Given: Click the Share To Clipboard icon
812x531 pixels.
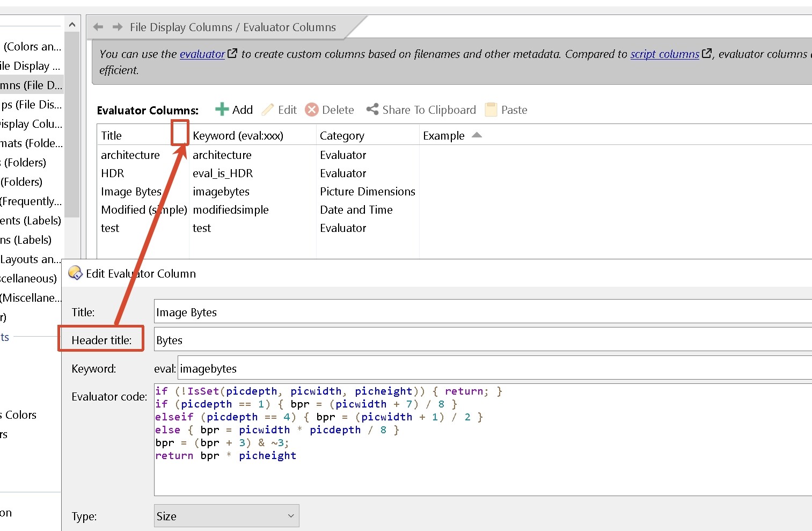Looking at the screenshot, I should [372, 110].
